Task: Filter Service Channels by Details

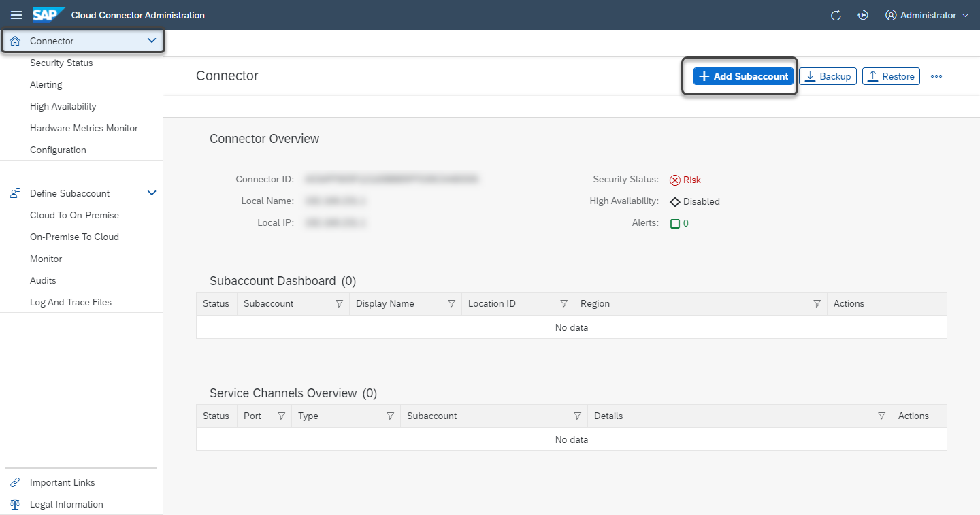Action: pyautogui.click(x=881, y=416)
